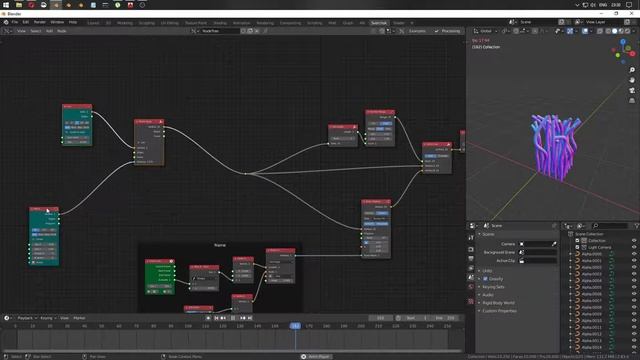Open the Help menu

(73, 22)
